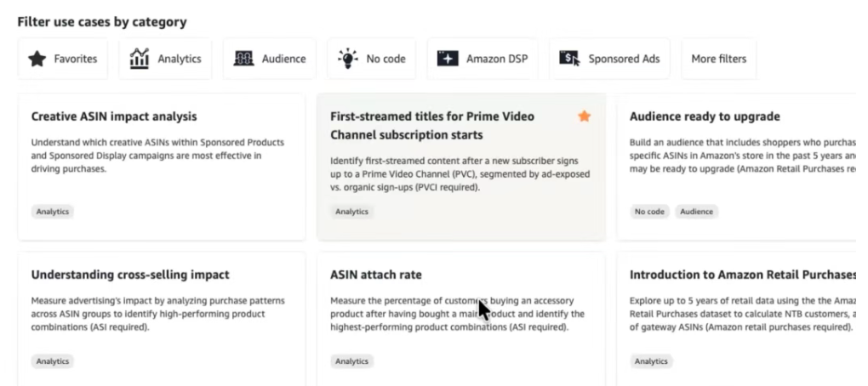Click Audience tag on upgrade card
This screenshot has width=868, height=386.
tap(696, 211)
